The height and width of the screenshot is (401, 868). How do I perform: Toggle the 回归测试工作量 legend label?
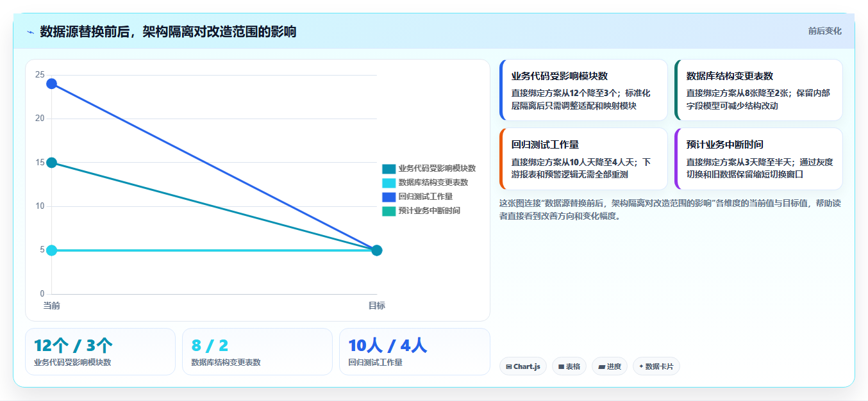[425, 197]
